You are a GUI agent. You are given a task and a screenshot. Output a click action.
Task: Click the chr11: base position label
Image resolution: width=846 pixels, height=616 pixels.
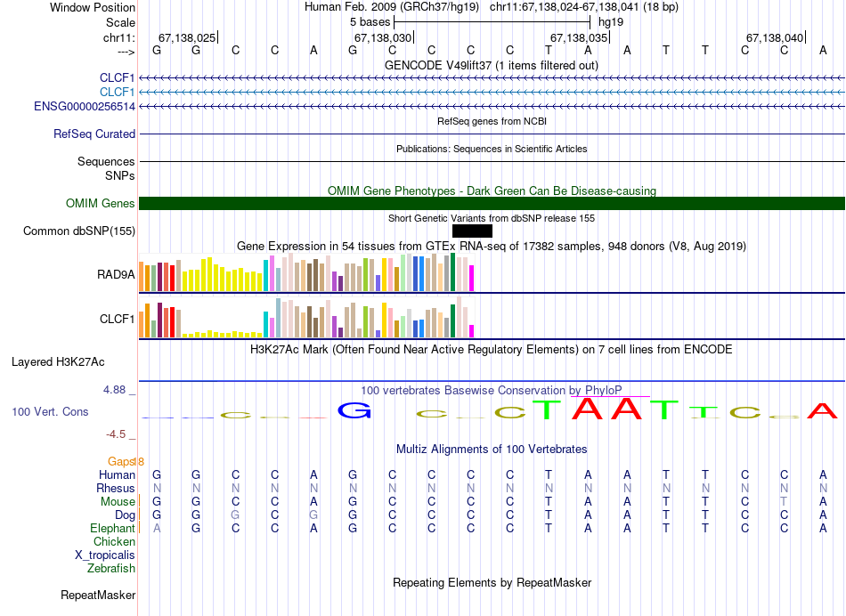(x=119, y=37)
